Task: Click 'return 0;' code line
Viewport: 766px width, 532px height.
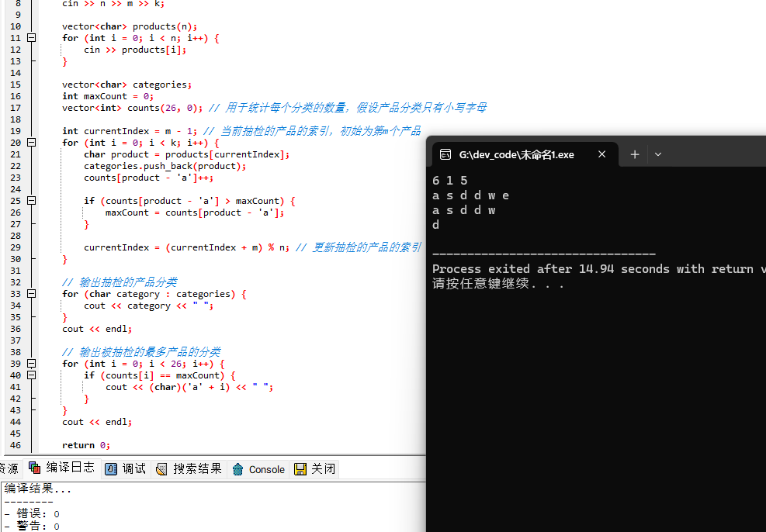Action: [x=86, y=445]
